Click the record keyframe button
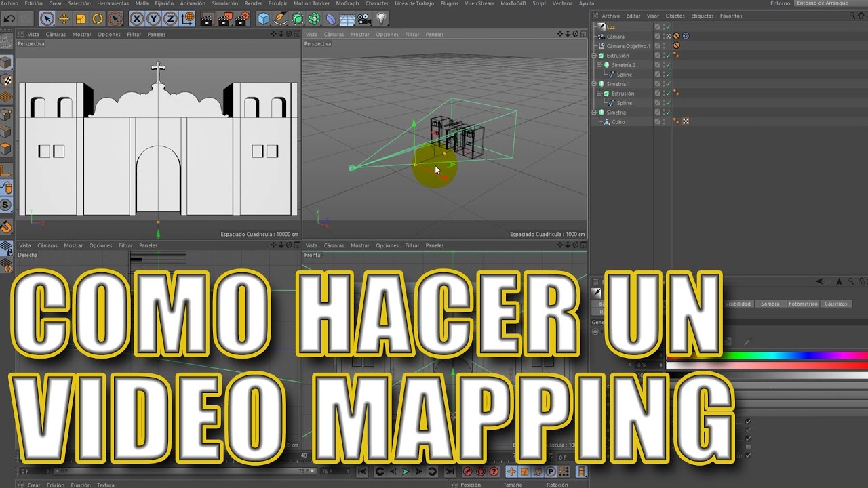The width and height of the screenshot is (868, 488). (468, 471)
